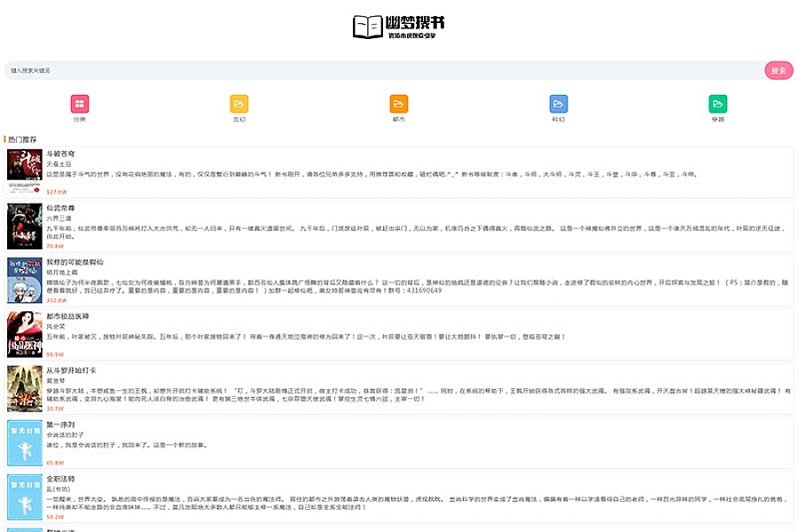
Task: Click the description text of 都市极品医神
Action: 306,337
